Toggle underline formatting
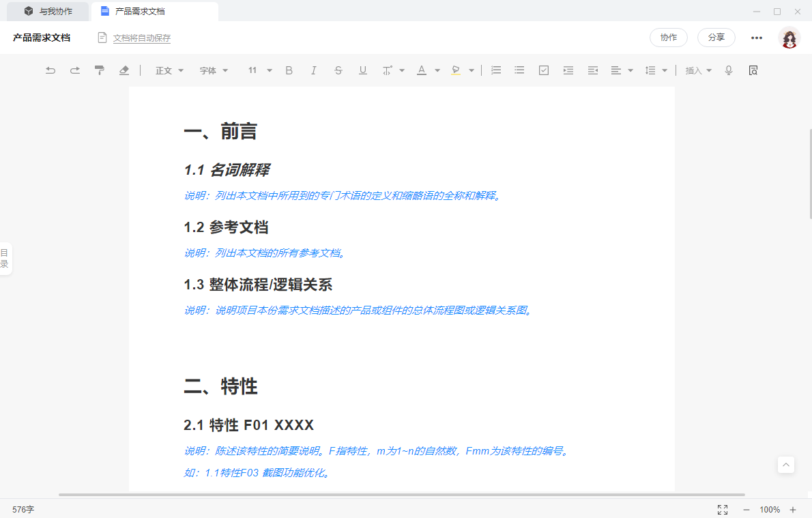Image resolution: width=812 pixels, height=518 pixels. click(363, 70)
